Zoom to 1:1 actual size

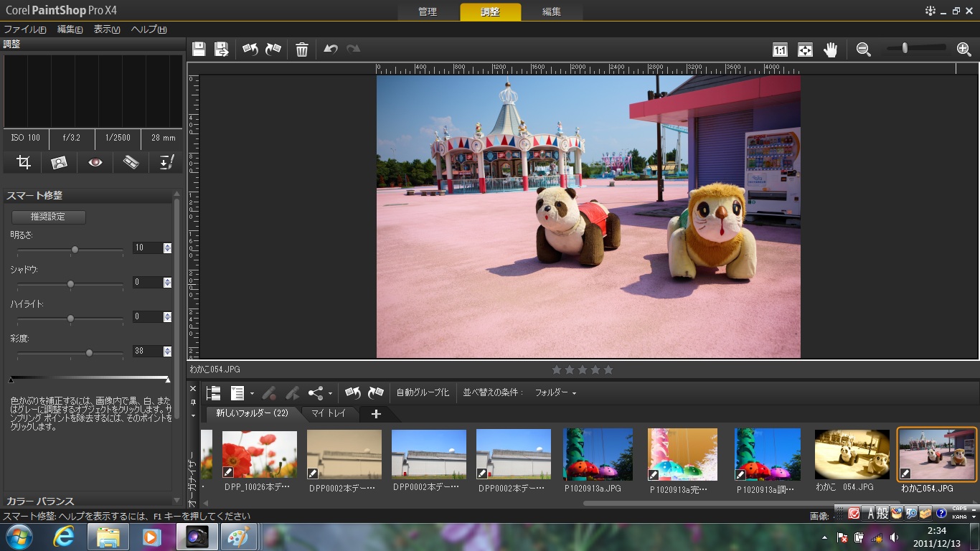point(780,50)
